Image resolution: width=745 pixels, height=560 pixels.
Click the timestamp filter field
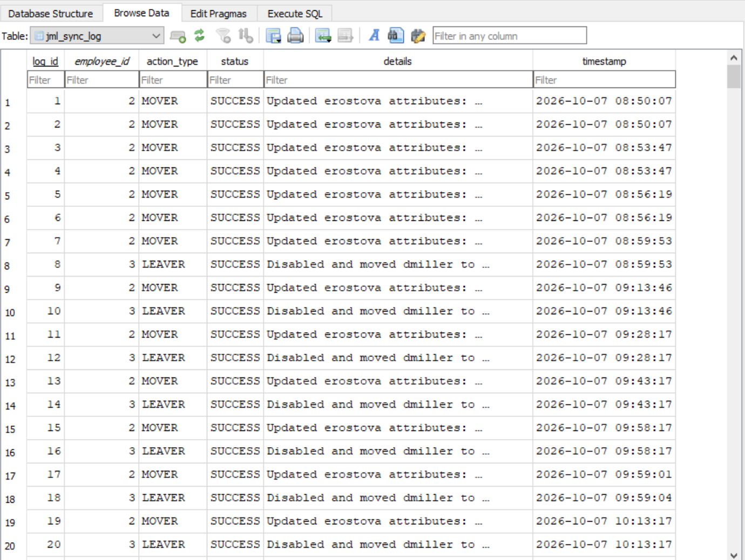click(605, 80)
